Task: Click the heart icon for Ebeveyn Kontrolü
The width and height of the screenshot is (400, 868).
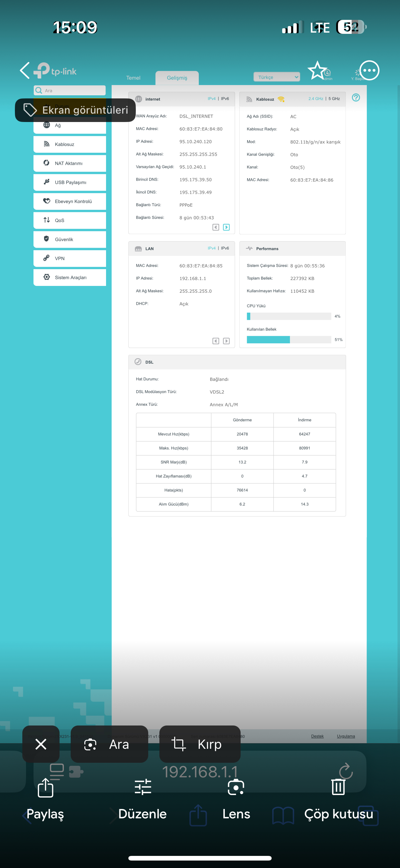Action: (x=47, y=201)
